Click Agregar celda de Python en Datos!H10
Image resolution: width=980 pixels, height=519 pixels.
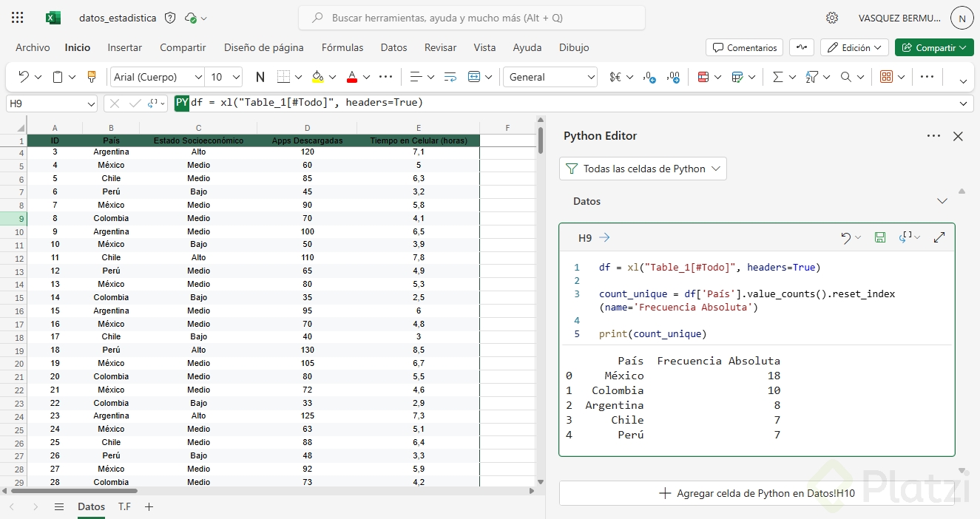point(757,493)
